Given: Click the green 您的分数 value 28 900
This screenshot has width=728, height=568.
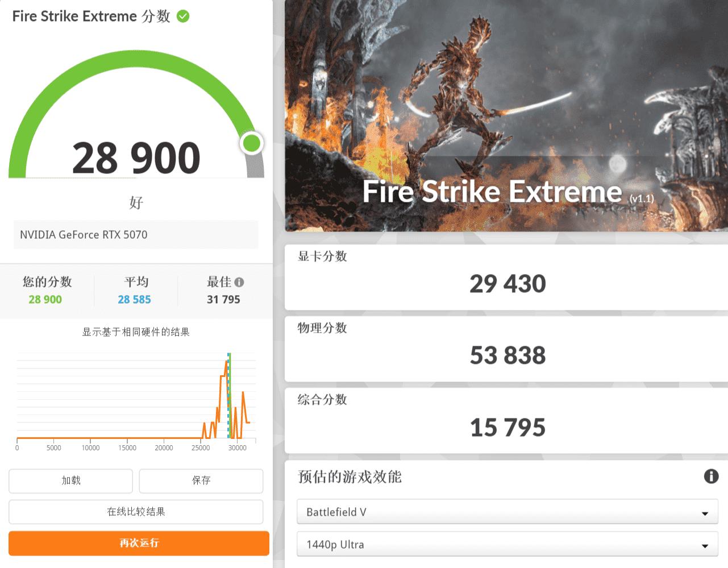Looking at the screenshot, I should 45,300.
